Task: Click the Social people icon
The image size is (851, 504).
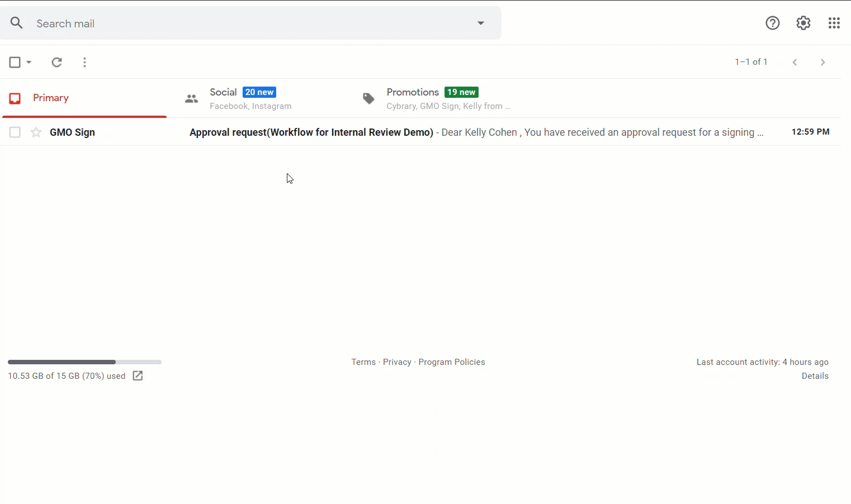Action: pyautogui.click(x=191, y=99)
